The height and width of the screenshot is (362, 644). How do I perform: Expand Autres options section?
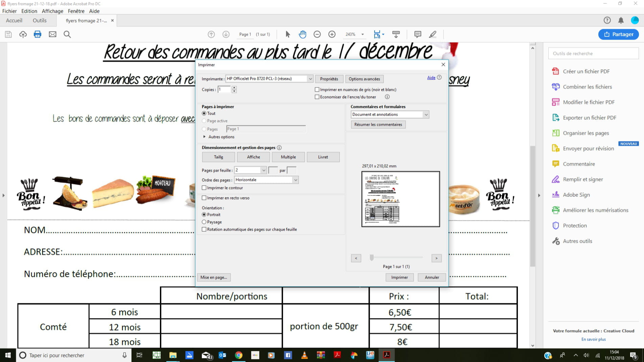pyautogui.click(x=218, y=137)
